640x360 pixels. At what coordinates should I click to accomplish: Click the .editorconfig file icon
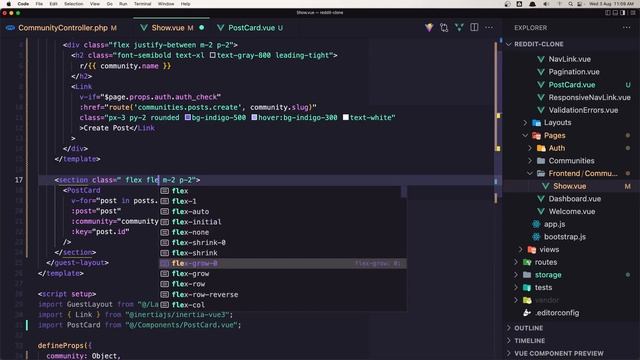coord(527,313)
